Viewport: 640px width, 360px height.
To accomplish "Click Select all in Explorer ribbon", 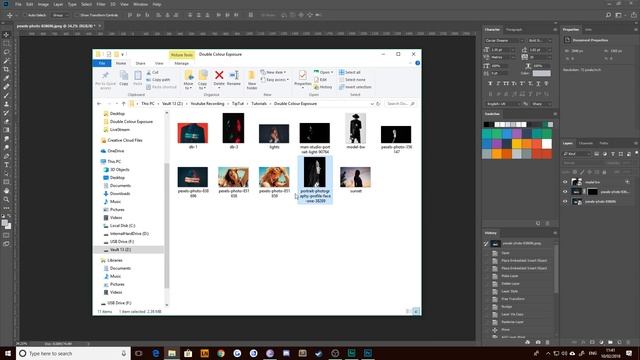I will (350, 72).
